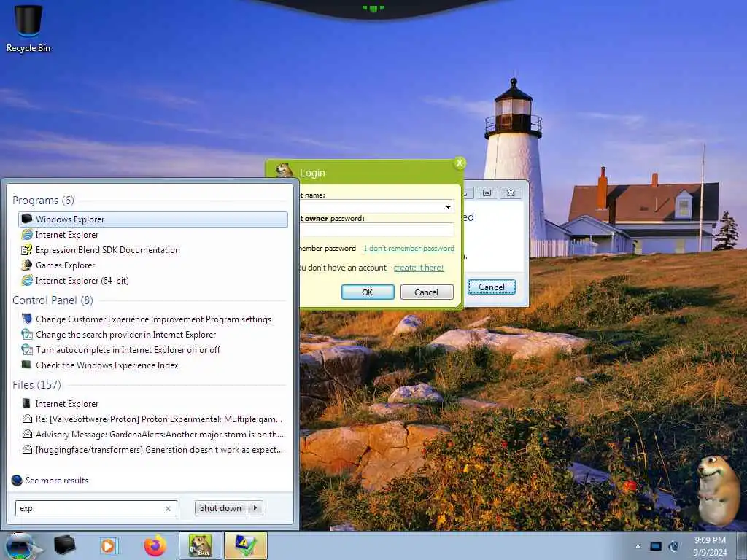The image size is (747, 560).
Task: Open the black folder taskbar icon
Action: pos(64,545)
